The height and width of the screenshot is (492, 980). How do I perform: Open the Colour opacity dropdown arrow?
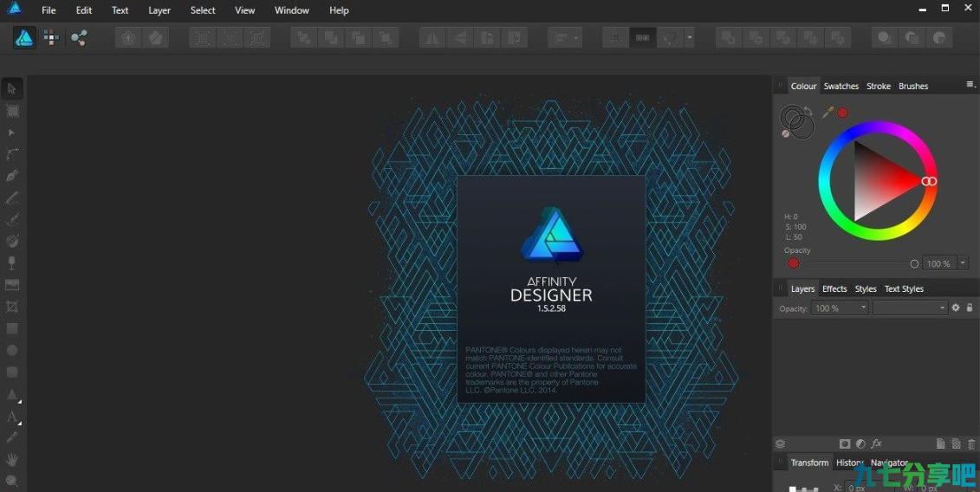point(963,263)
